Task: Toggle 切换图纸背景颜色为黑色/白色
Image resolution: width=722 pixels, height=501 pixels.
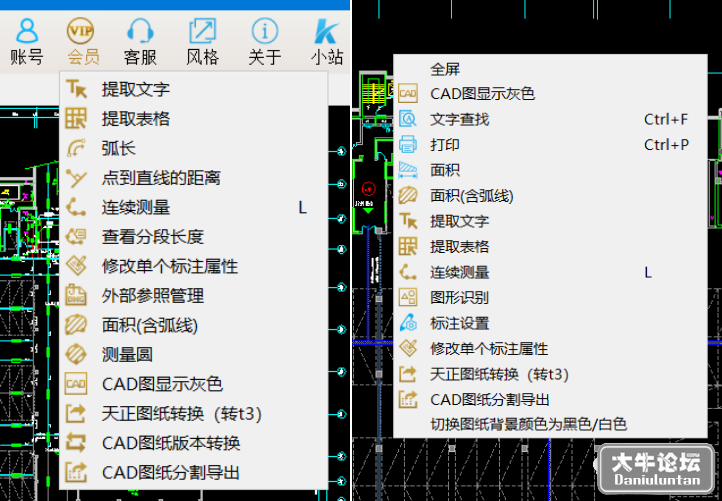Action: pos(550,424)
